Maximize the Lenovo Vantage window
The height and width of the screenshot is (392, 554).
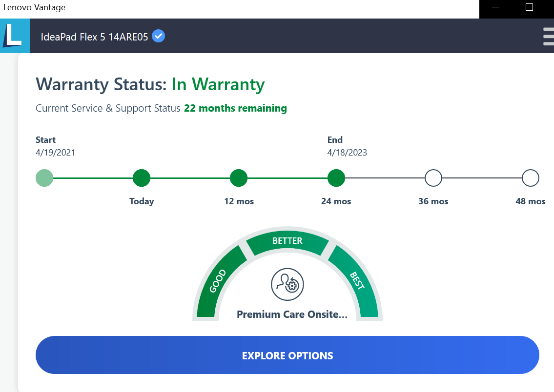coord(529,7)
